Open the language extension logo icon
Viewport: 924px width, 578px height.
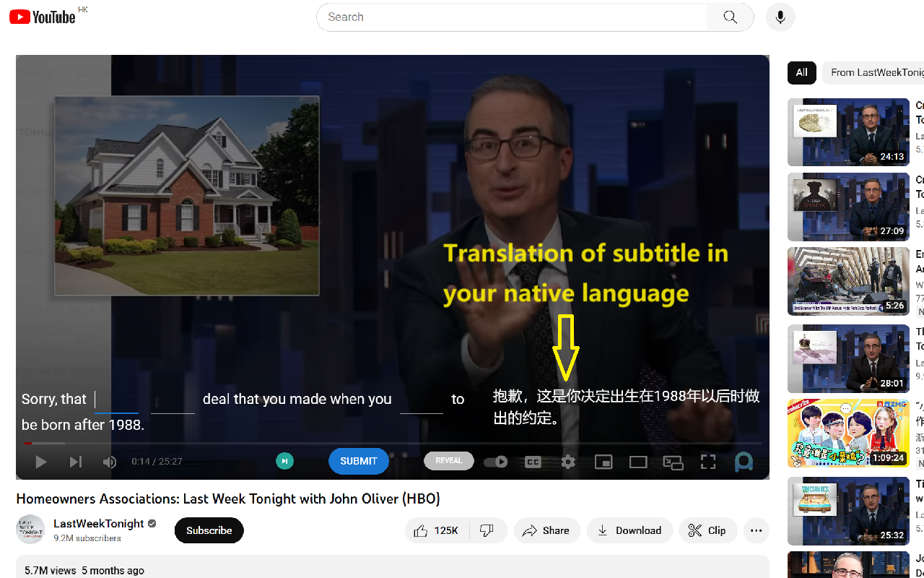744,462
